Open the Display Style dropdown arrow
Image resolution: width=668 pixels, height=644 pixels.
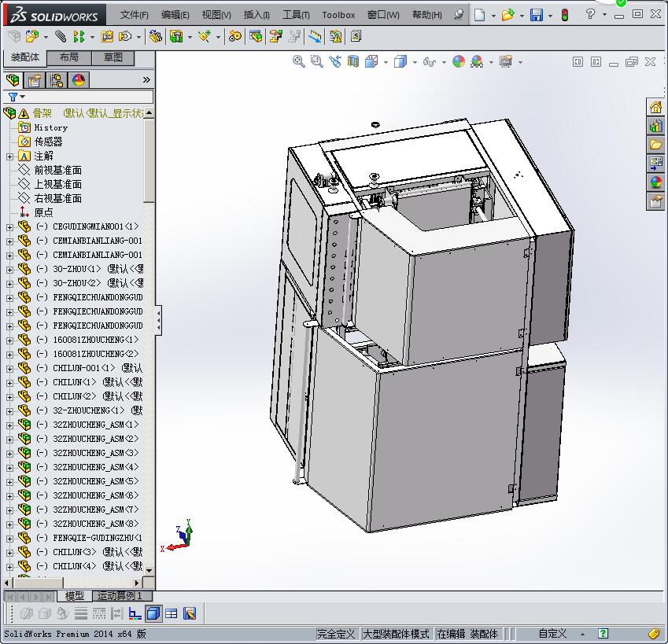tap(415, 63)
